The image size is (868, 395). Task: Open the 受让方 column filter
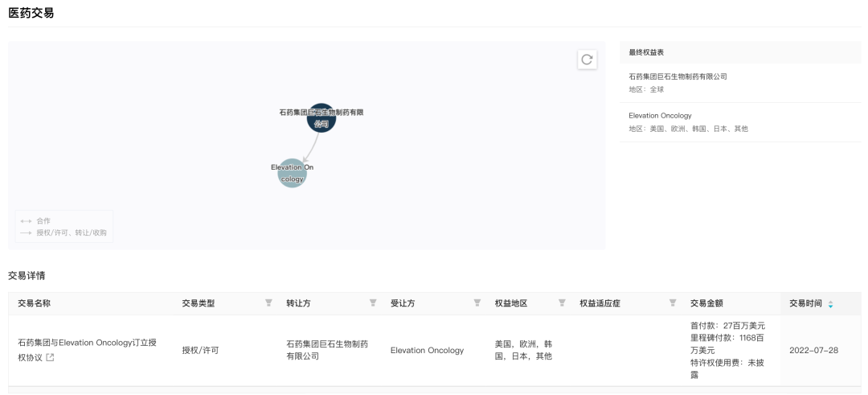[477, 303]
